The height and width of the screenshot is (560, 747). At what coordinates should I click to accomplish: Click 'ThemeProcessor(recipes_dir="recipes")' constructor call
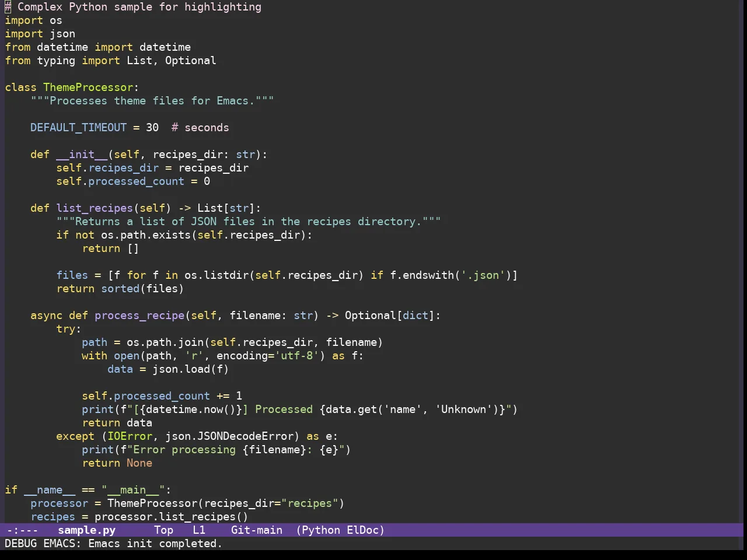click(226, 503)
